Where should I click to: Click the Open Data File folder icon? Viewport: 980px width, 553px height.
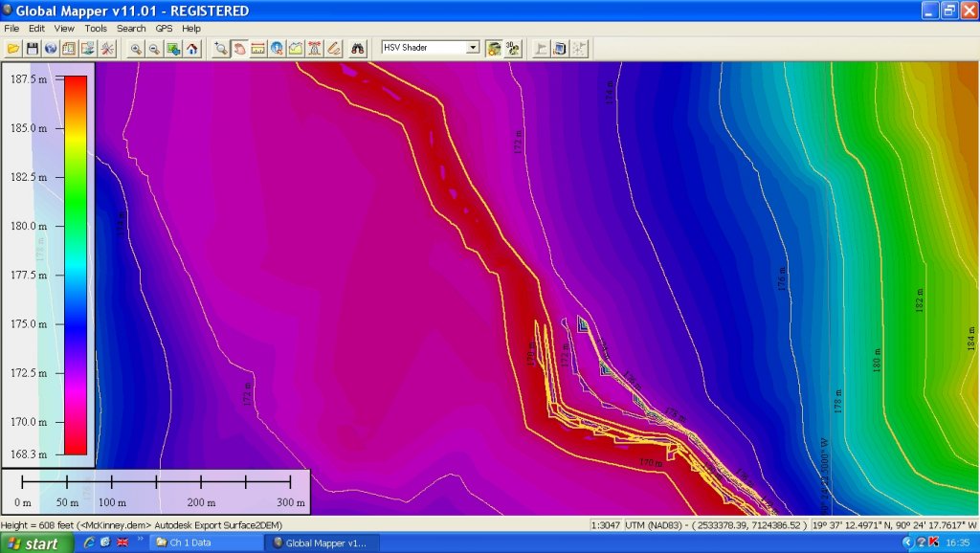click(13, 48)
